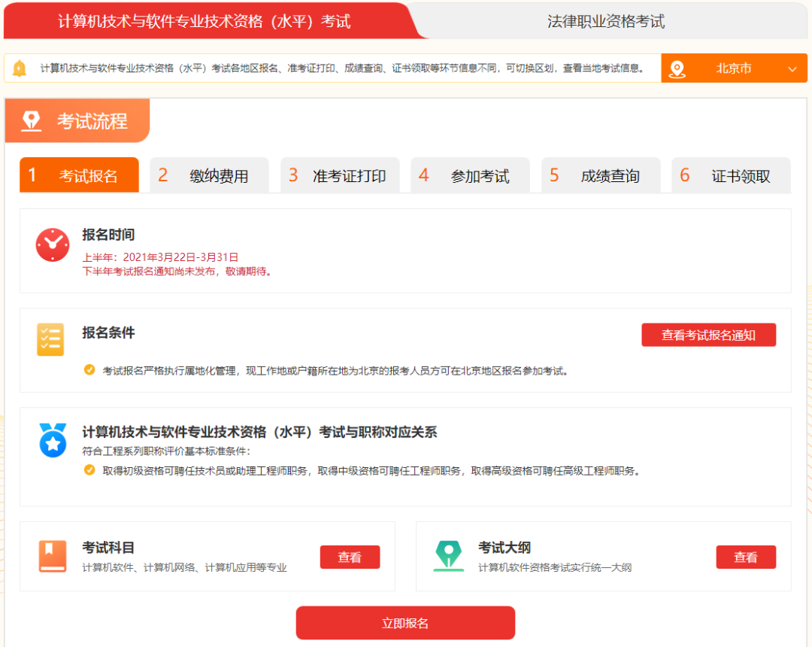
Task: Click the red clock icon for 报名时间
Action: (x=53, y=245)
